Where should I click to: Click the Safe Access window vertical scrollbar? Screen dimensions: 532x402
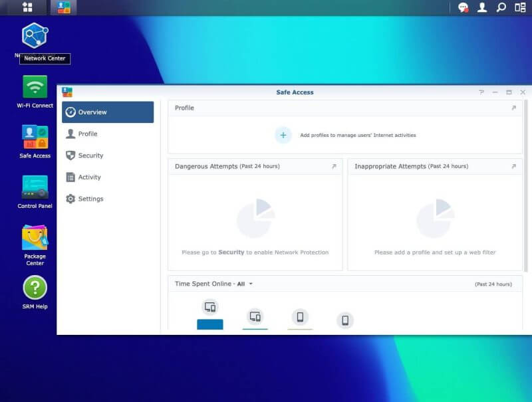pyautogui.click(x=526, y=186)
